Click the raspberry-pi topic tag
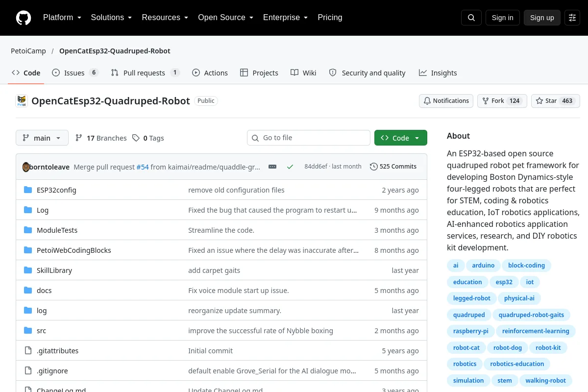The height and width of the screenshot is (392, 588). click(471, 331)
